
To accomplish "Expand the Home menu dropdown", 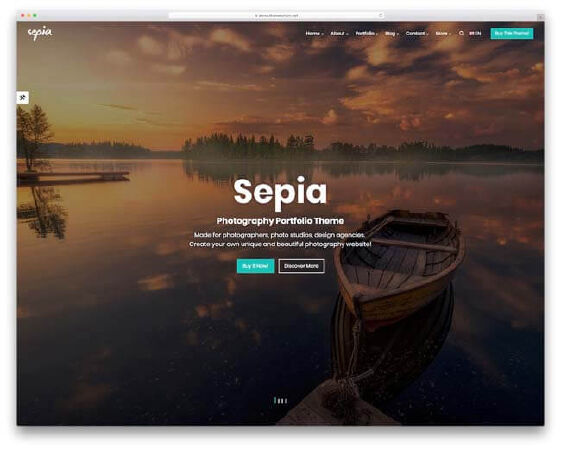I will coord(314,33).
